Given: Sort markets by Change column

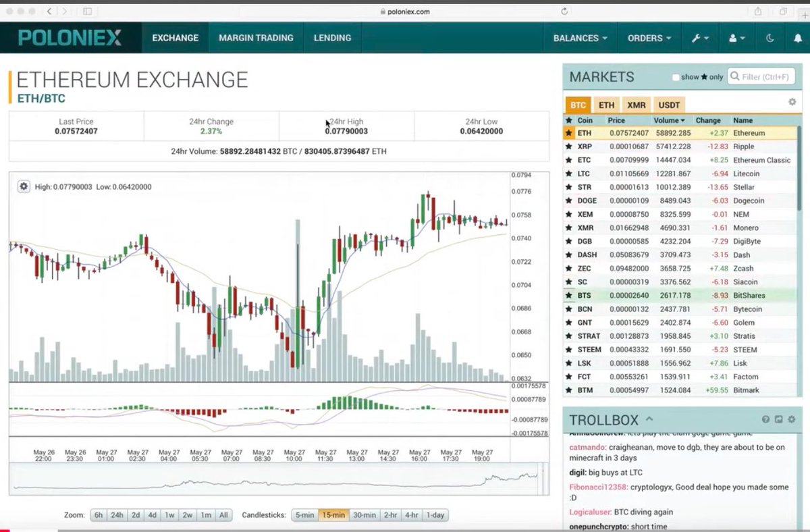Looking at the screenshot, I should click(708, 120).
